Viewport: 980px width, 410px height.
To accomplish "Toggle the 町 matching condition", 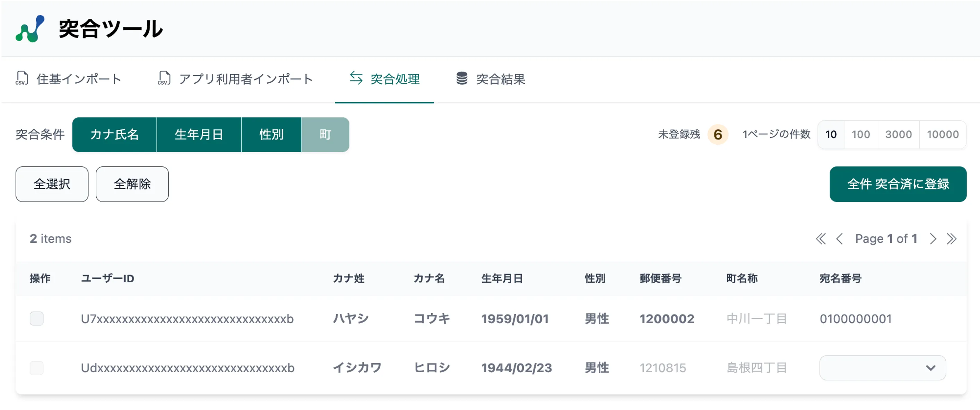I will click(x=325, y=134).
